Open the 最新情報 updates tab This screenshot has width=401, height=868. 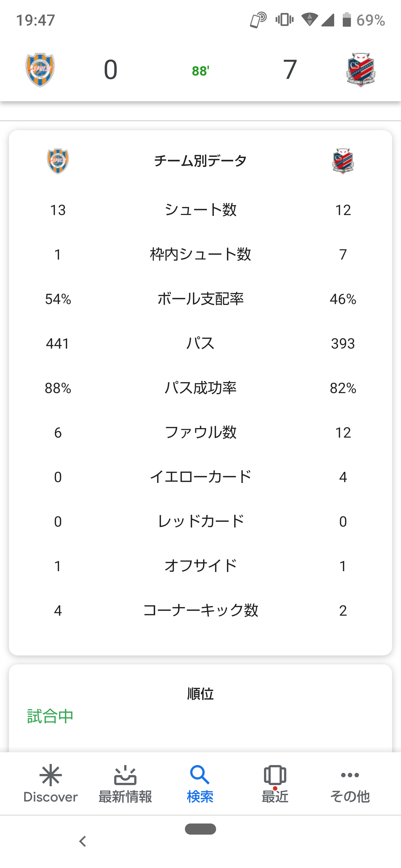click(125, 784)
